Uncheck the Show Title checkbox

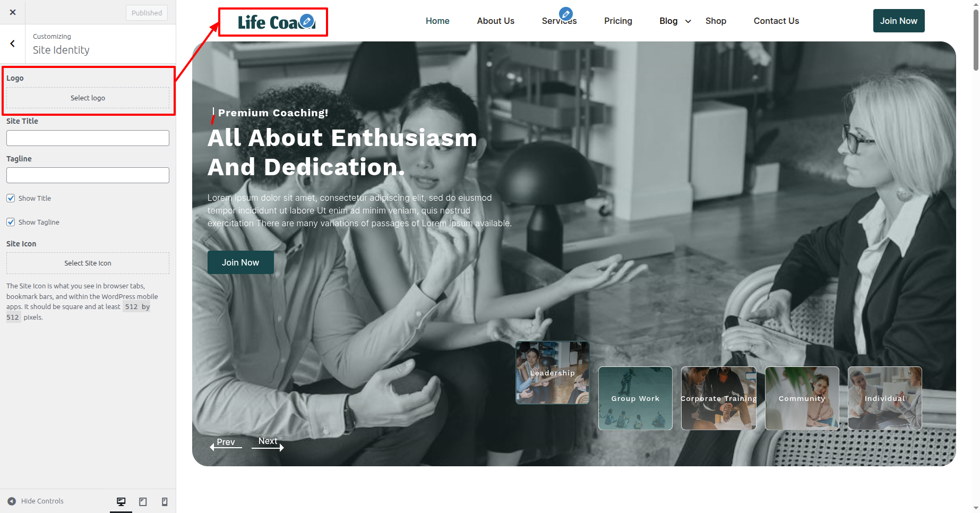[x=11, y=198]
